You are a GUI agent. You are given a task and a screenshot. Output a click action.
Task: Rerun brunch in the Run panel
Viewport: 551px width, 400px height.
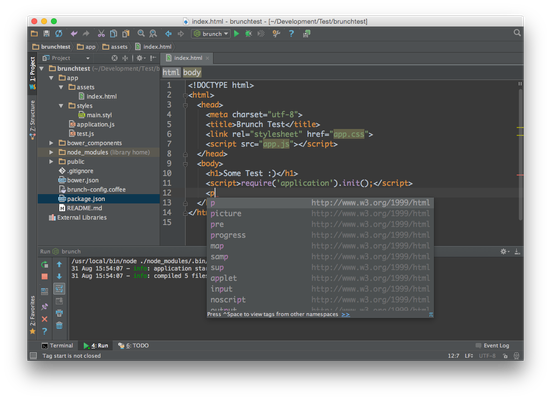(45, 265)
